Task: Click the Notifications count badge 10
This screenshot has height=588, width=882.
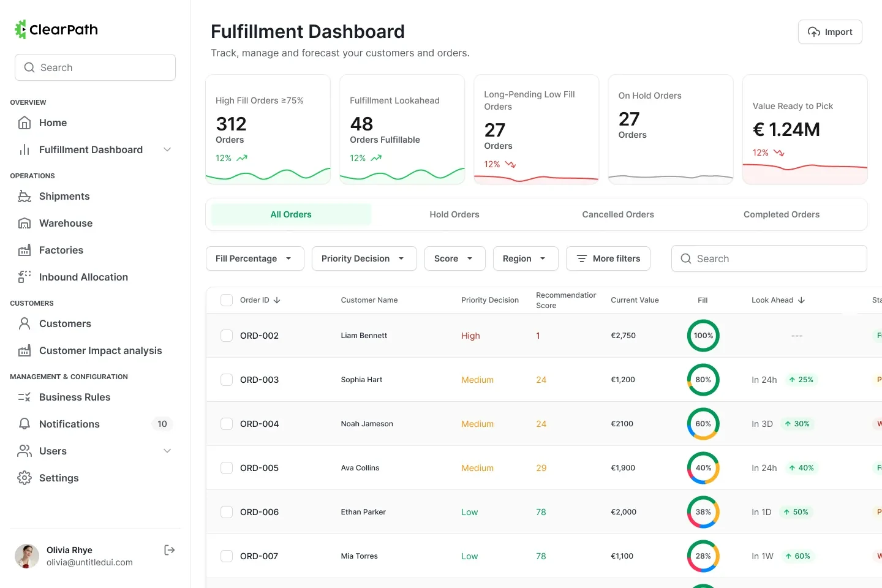Action: (162, 424)
